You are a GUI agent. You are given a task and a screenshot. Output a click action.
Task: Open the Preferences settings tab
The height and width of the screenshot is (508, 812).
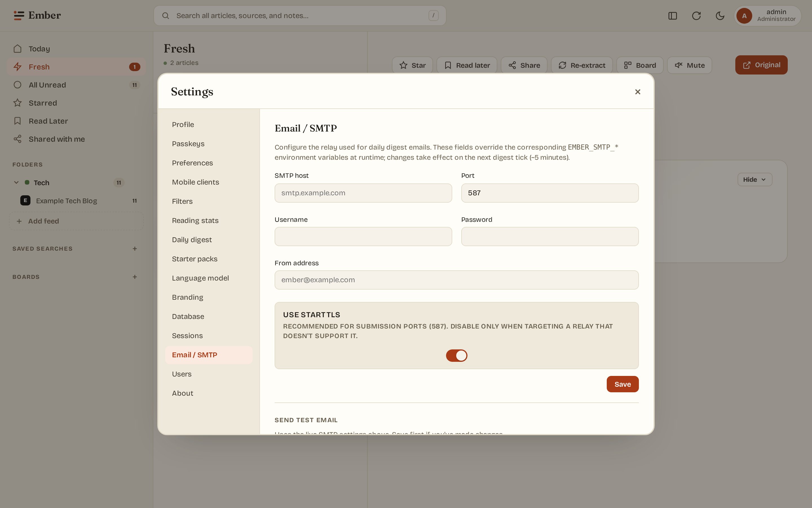pos(209,163)
